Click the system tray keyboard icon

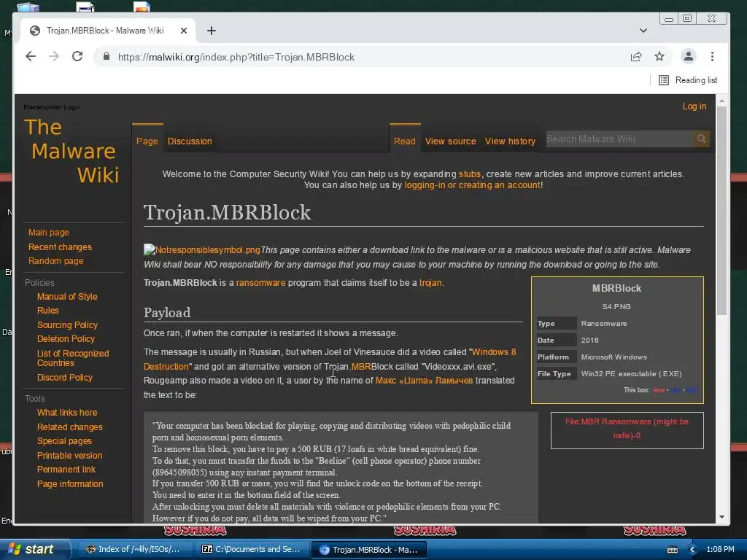(672, 550)
